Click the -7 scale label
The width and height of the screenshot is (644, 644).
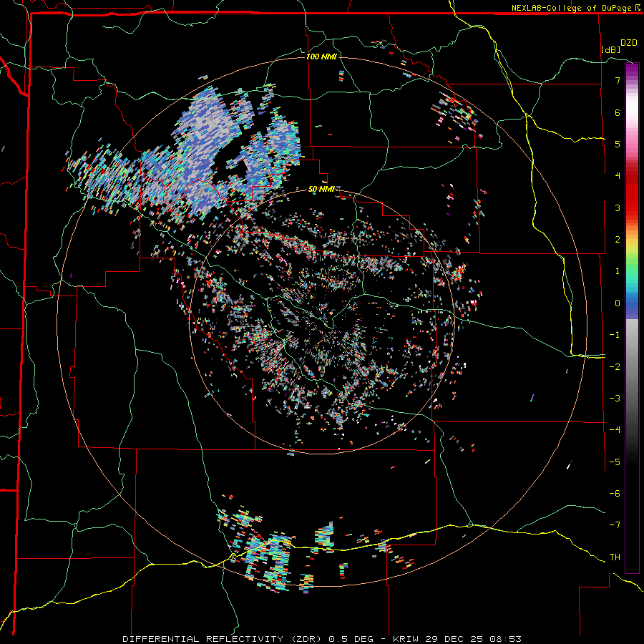click(x=615, y=525)
